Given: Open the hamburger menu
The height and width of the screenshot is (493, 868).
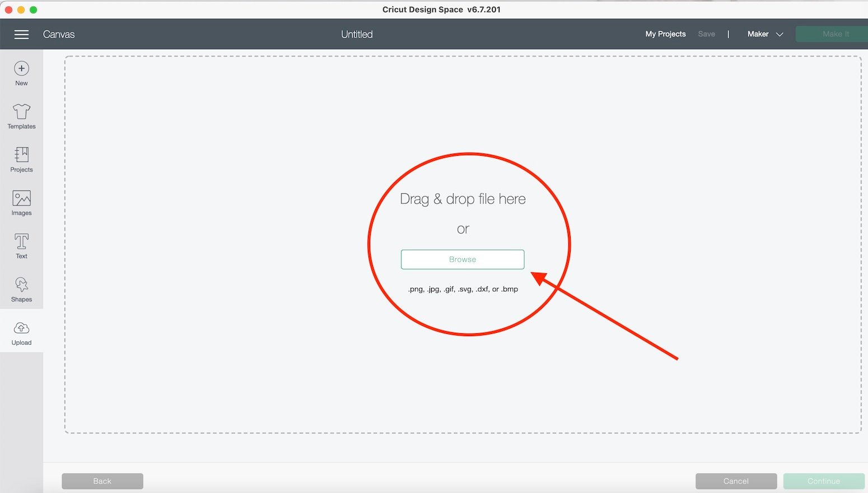Looking at the screenshot, I should [x=21, y=35].
